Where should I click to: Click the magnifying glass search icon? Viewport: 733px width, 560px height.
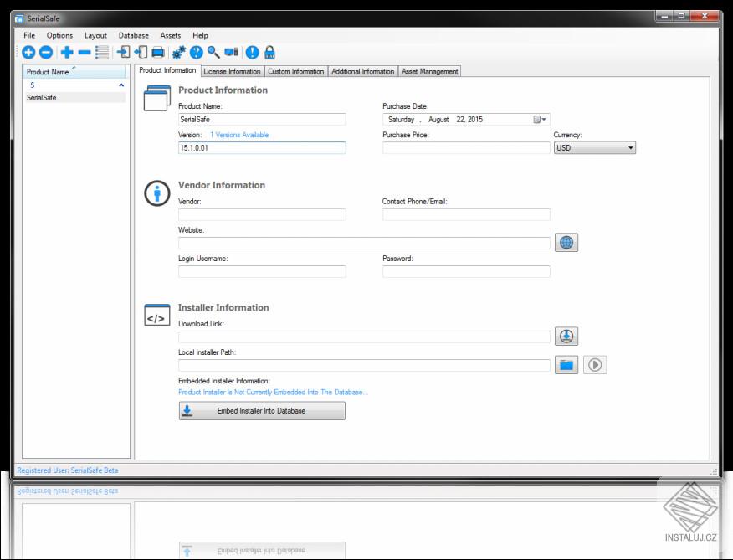(x=213, y=53)
